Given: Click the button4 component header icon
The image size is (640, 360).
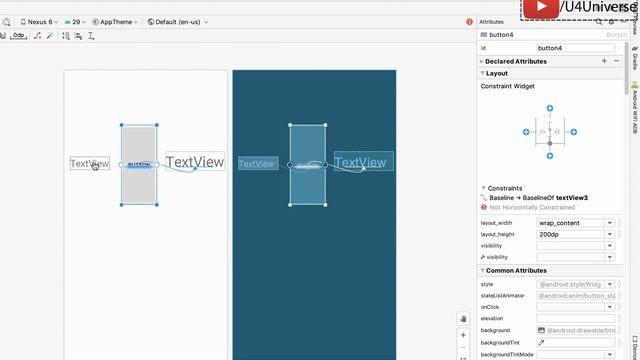Looking at the screenshot, I should (x=484, y=35).
